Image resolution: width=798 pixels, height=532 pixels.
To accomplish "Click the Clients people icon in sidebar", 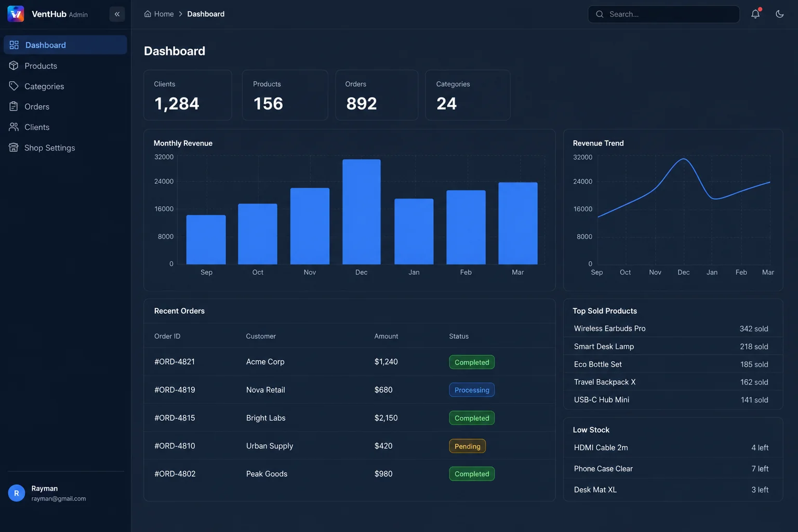I will [x=14, y=127].
